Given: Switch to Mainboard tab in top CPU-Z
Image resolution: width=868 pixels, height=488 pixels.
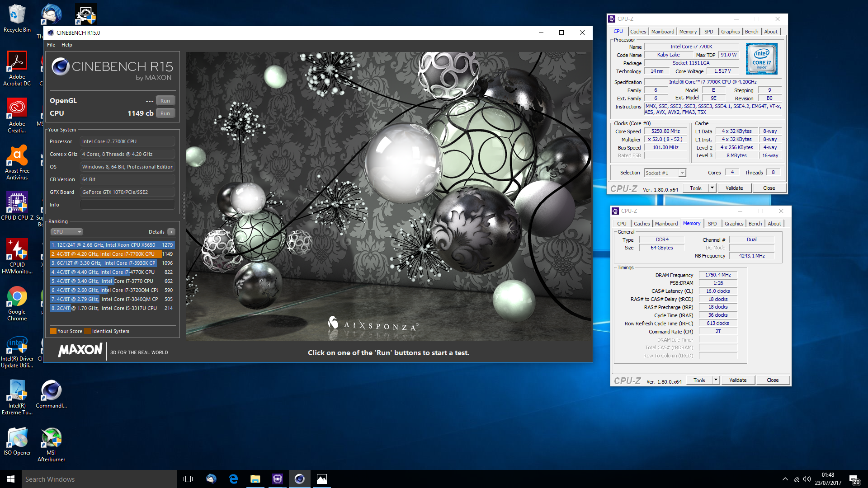Looking at the screenshot, I should tap(663, 32).
